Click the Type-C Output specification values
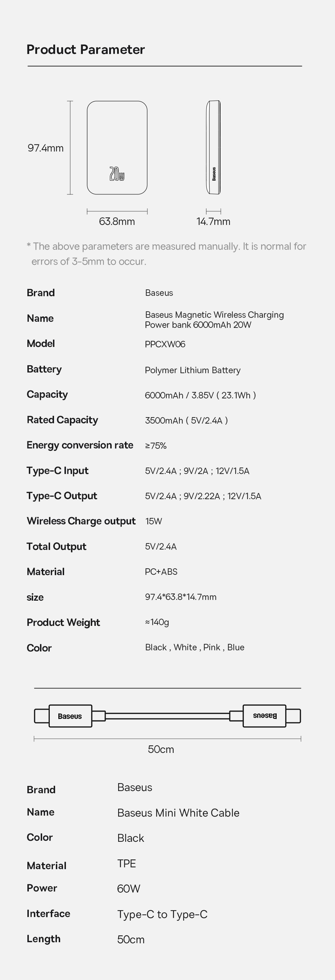335x980 pixels. tap(203, 496)
